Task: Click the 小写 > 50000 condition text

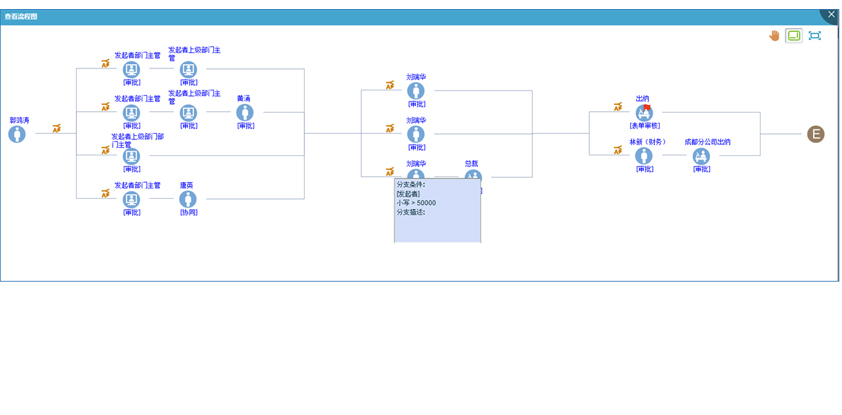Action: [416, 203]
